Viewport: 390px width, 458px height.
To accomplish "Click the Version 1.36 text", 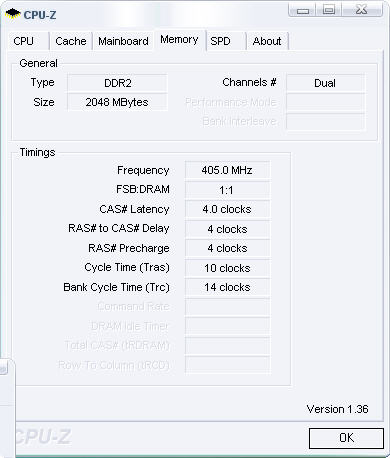I will (x=337, y=409).
